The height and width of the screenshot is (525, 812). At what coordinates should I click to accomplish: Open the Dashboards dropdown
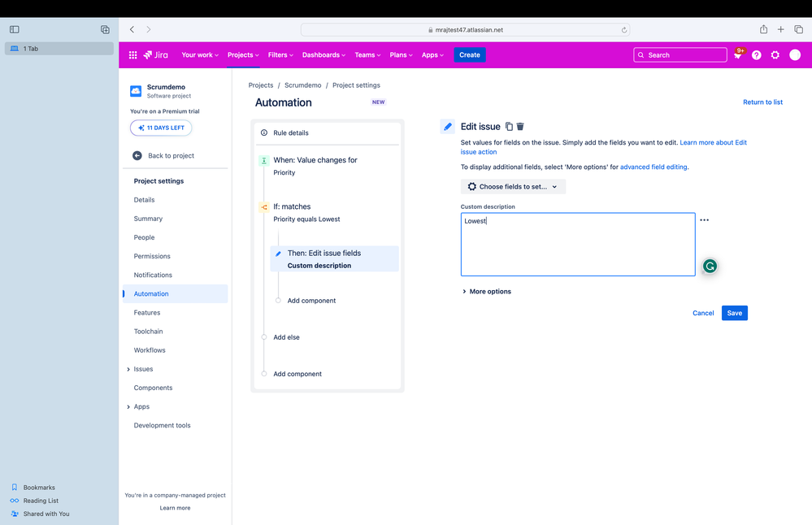(323, 55)
